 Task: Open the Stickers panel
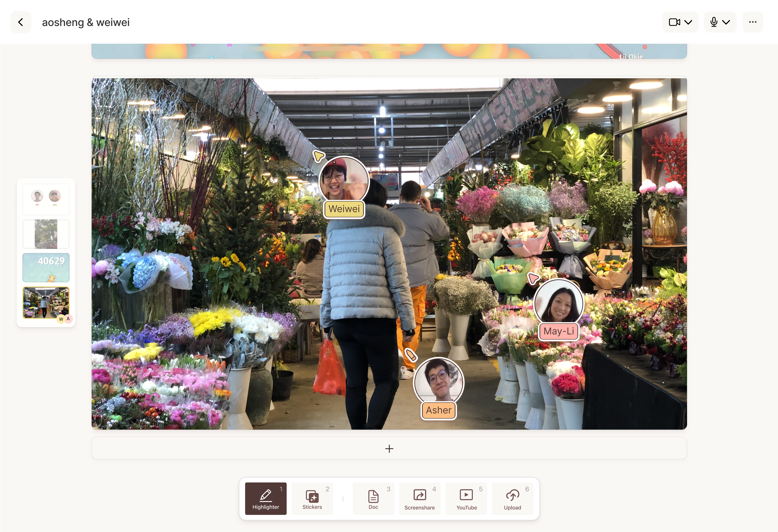pos(312,498)
